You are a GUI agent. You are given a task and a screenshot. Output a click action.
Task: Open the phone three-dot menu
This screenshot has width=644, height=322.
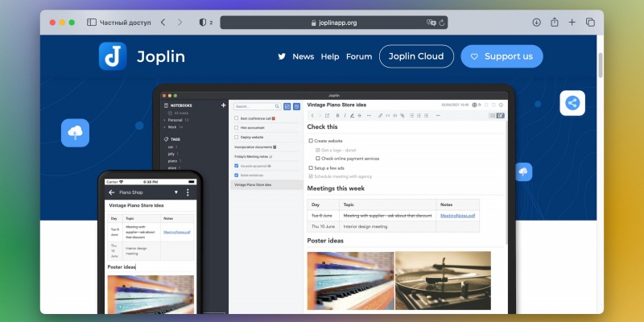point(188,192)
